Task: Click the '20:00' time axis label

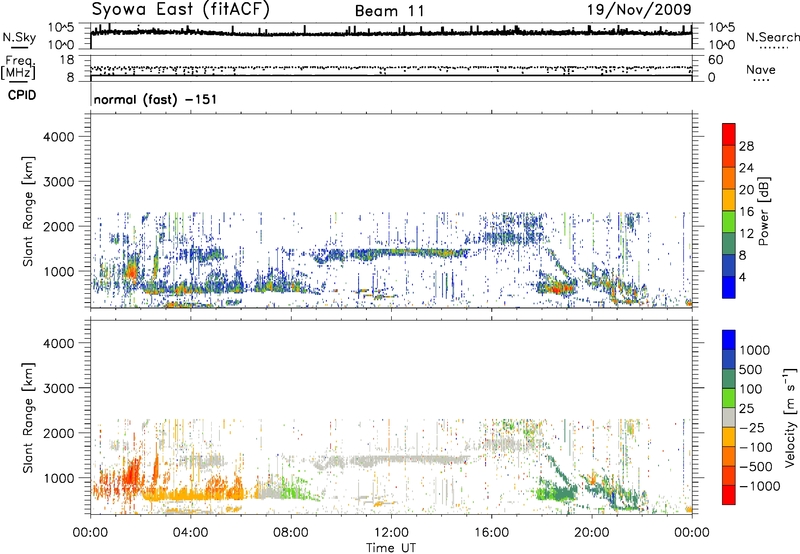Action: click(591, 532)
